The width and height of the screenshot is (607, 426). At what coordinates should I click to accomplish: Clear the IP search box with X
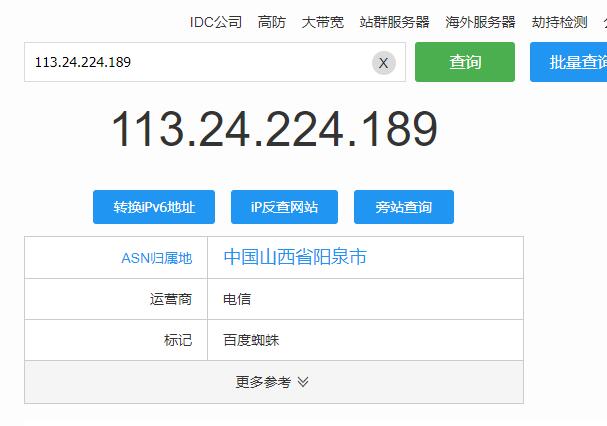[x=384, y=63]
